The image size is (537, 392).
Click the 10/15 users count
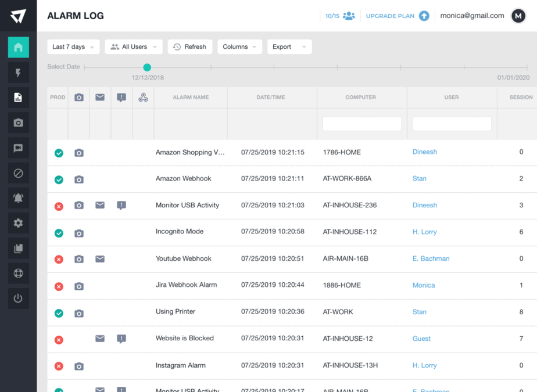[x=332, y=16]
